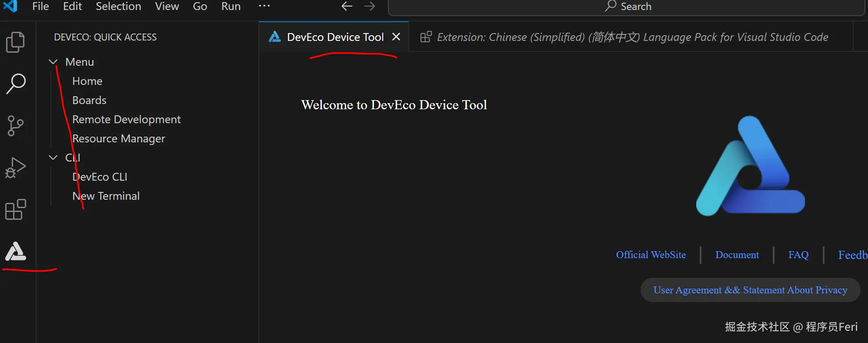Click the Search command center box
868x343 pixels.
point(626,7)
